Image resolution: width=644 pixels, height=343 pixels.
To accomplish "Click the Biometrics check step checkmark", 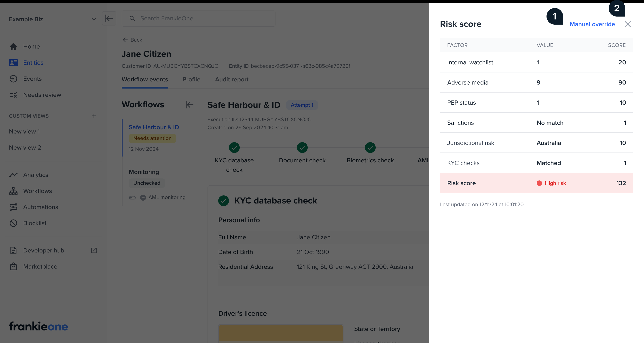I will [x=370, y=148].
